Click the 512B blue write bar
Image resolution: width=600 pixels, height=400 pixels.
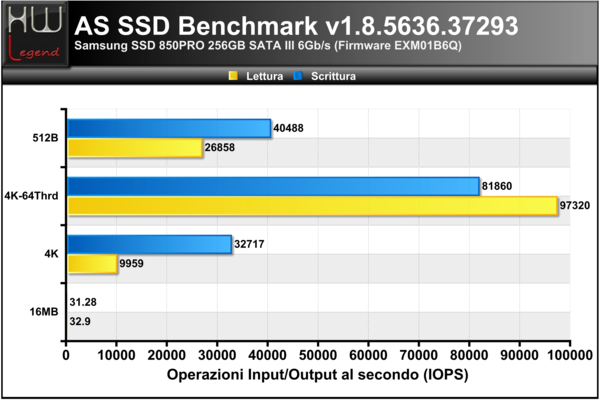tap(169, 128)
